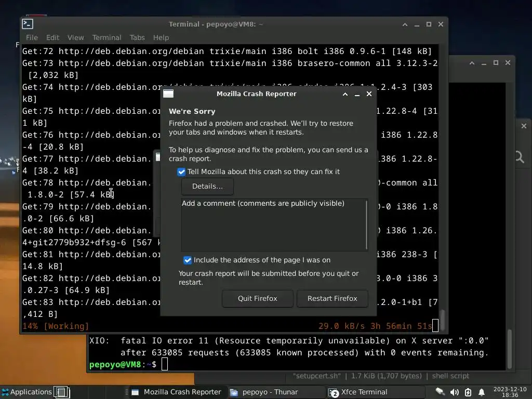
Task: Maximize the front Terminal pepoyo@VM8 window
Action: [429, 24]
